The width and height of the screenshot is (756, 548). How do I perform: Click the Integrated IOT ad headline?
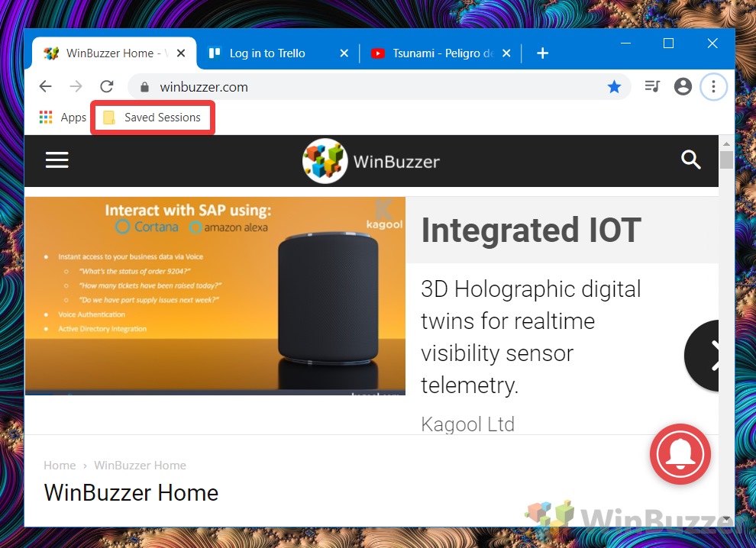[x=531, y=230]
